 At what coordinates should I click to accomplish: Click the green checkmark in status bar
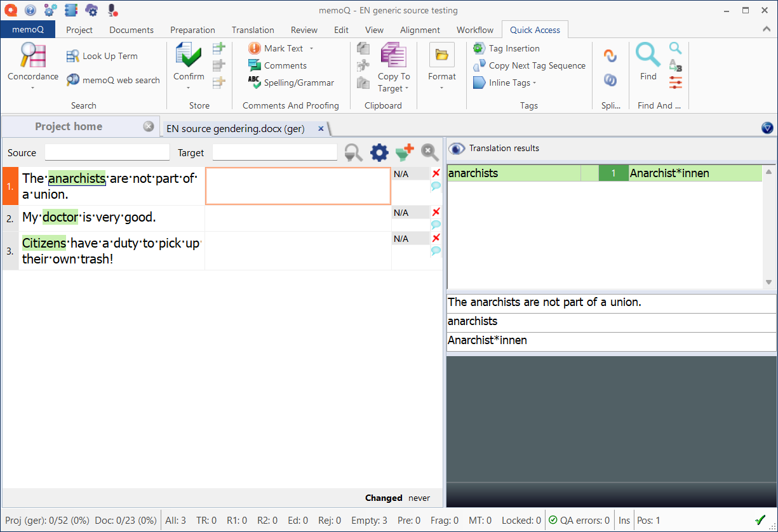[760, 520]
